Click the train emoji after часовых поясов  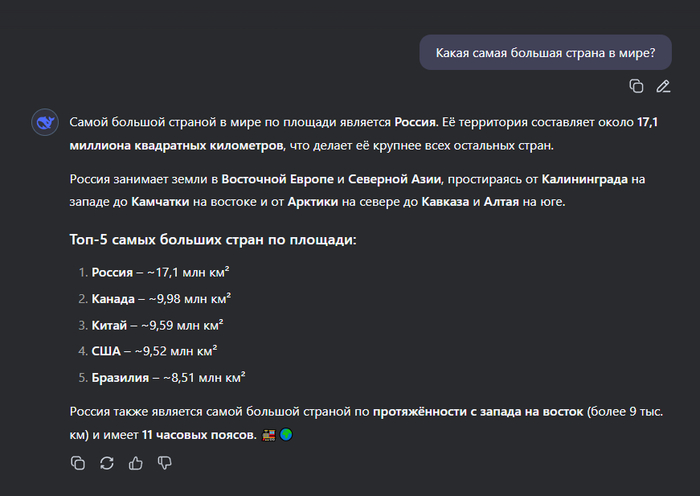(269, 434)
